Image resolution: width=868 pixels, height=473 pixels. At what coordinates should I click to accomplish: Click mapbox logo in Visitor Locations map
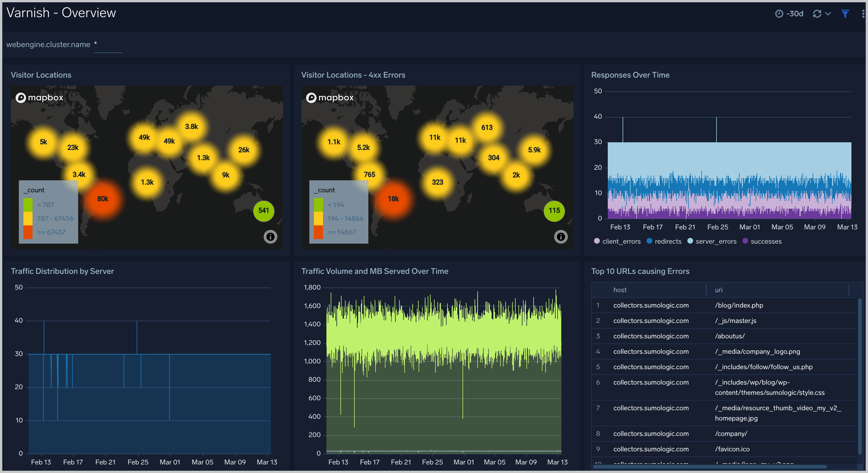[39, 98]
